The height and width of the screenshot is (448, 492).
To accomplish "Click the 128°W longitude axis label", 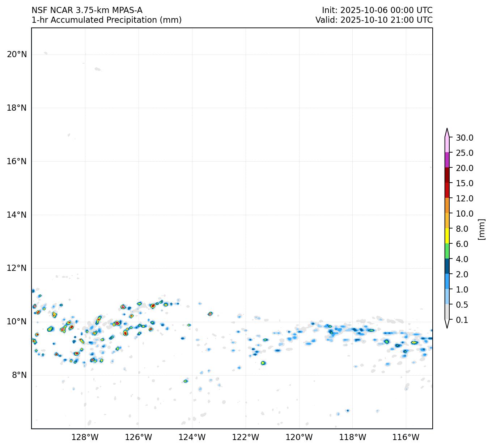I will [x=85, y=438].
